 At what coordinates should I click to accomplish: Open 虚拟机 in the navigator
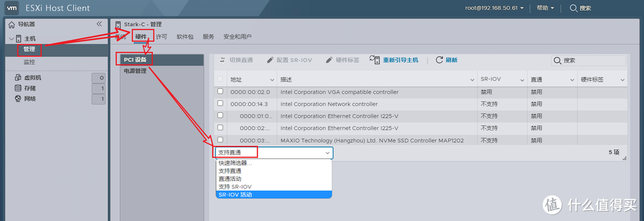[x=33, y=78]
